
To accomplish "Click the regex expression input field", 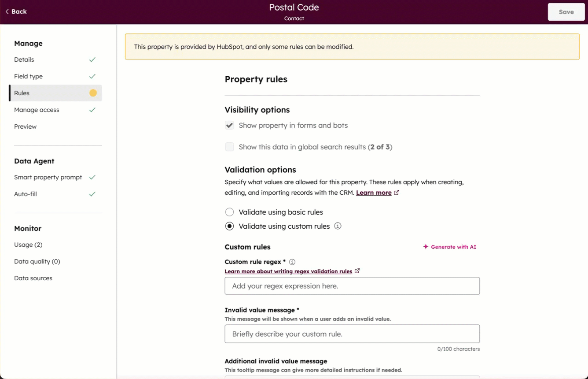I will click(x=352, y=286).
